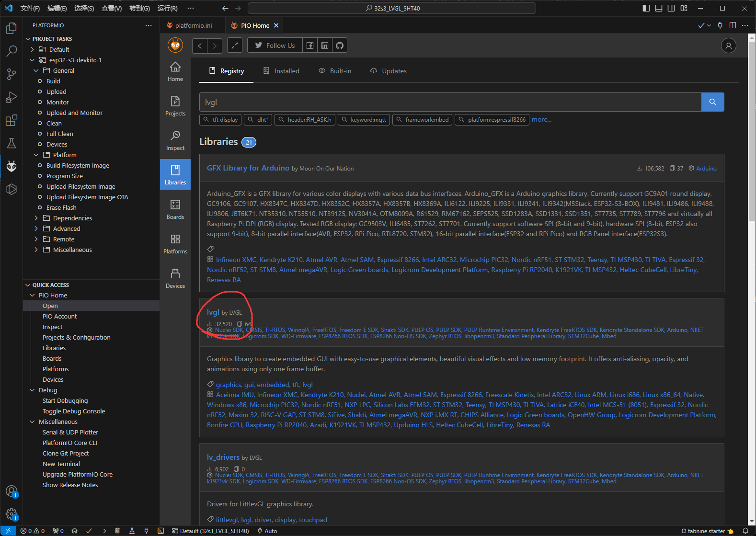Open Run and Debug view
The width and height of the screenshot is (756, 536).
coord(11,97)
